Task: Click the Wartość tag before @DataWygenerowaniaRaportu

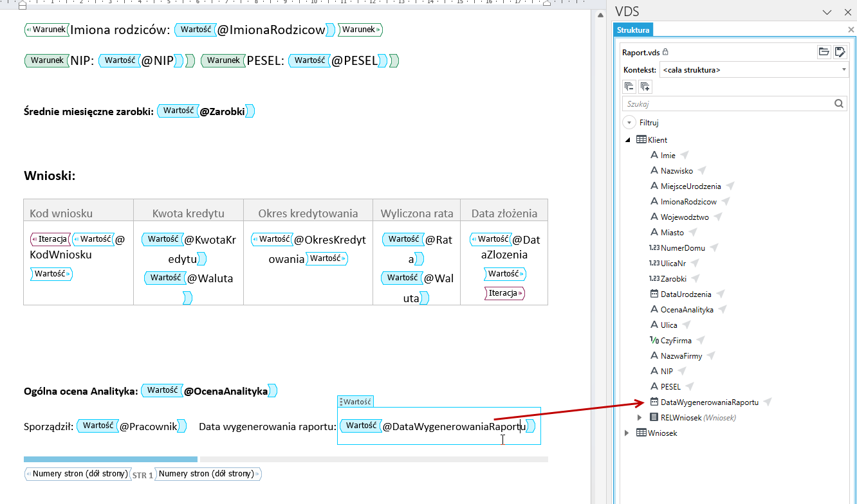Action: click(361, 426)
